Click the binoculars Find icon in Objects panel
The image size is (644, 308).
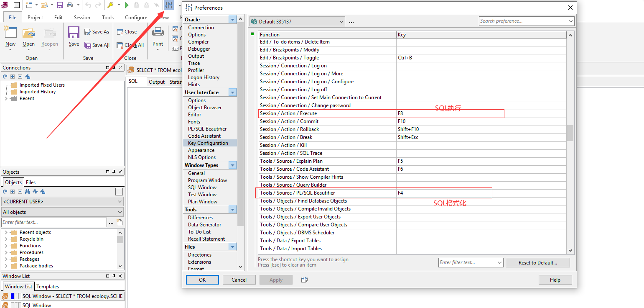(x=28, y=191)
